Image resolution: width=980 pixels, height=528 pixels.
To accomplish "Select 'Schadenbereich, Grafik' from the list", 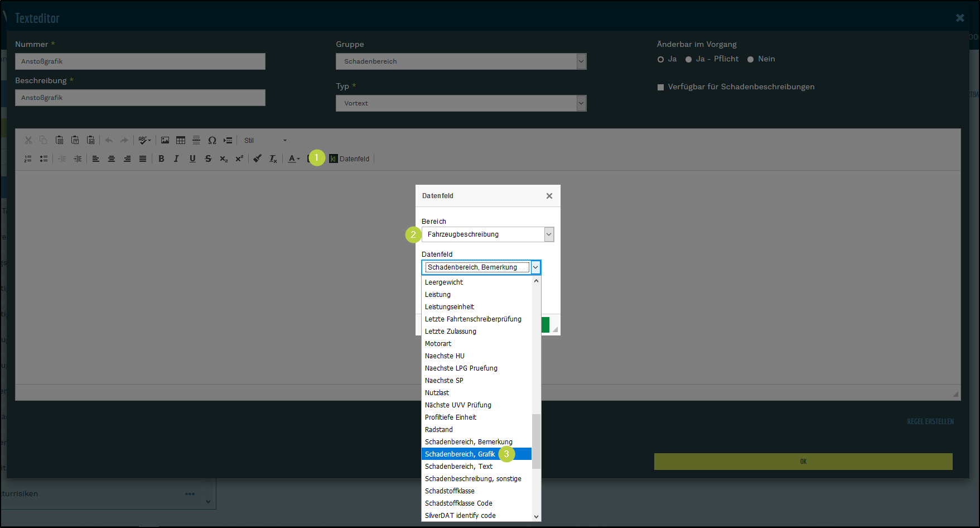I will [x=460, y=454].
